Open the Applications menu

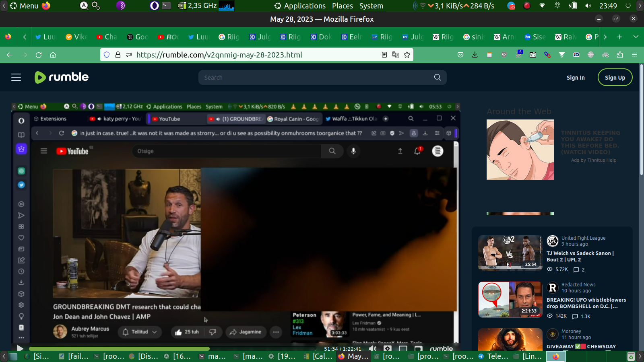[x=300, y=6]
